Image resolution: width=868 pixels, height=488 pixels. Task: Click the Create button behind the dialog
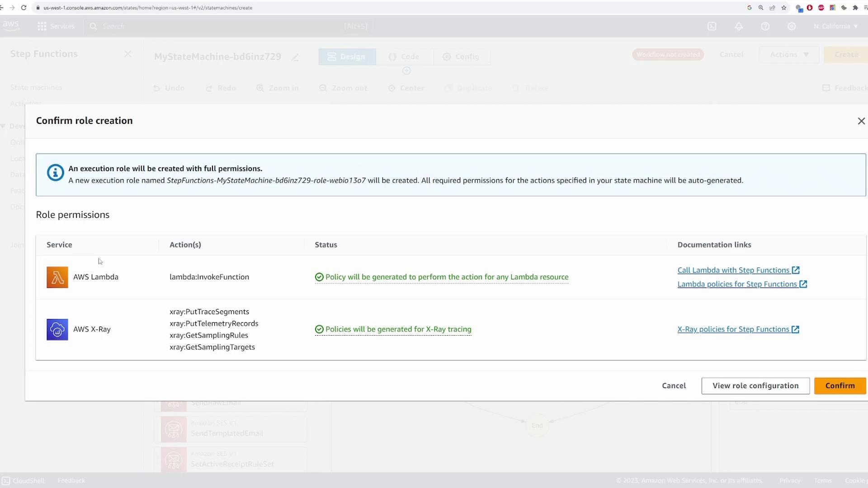pyautogui.click(x=846, y=55)
